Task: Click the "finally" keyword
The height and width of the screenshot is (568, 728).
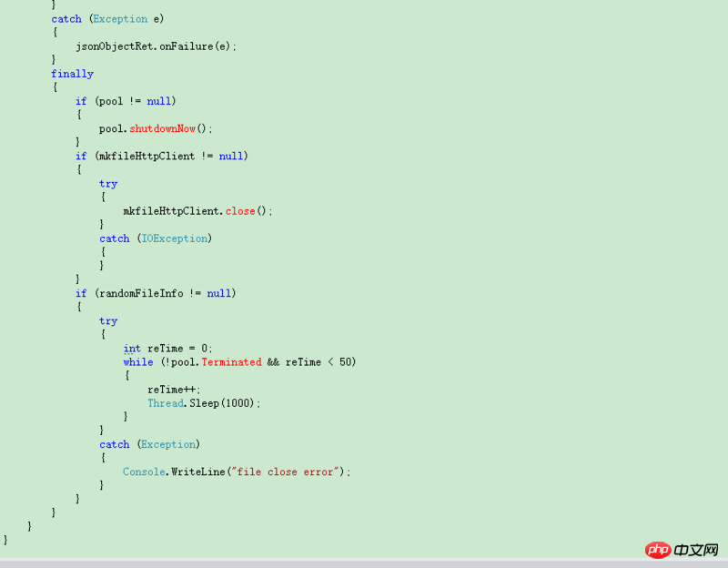Action: click(x=72, y=74)
